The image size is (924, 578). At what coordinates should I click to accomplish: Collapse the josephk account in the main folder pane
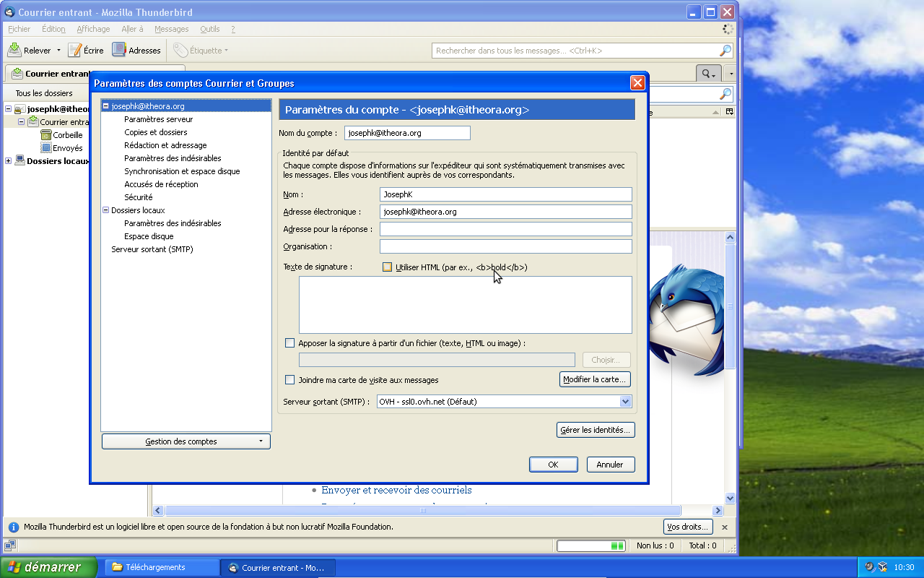point(9,109)
